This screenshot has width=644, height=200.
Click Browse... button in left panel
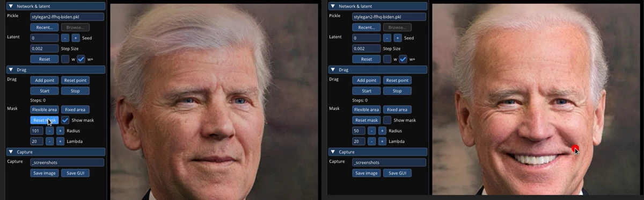(x=75, y=27)
